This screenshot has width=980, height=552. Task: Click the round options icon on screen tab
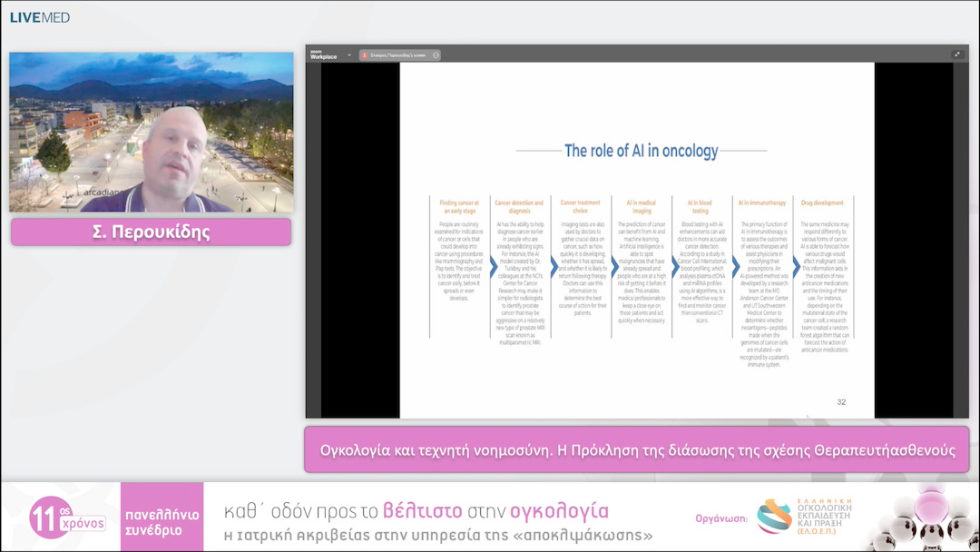(x=436, y=55)
